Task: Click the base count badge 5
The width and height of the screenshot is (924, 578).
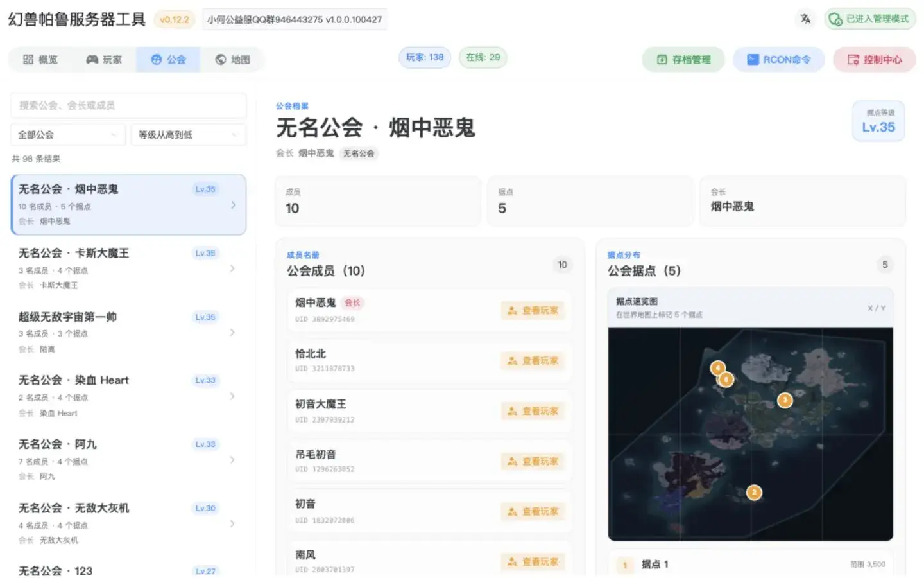Action: [885, 265]
